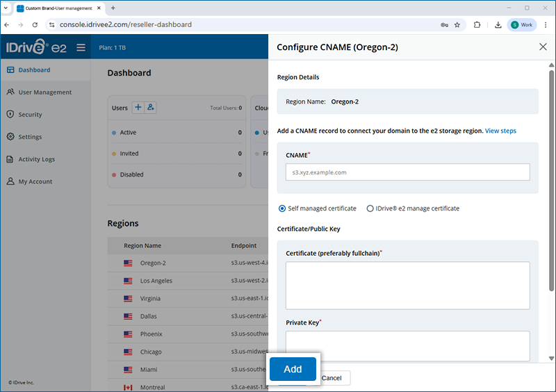This screenshot has width=556, height=392.
Task: Open a new browser tab
Action: coord(113,8)
